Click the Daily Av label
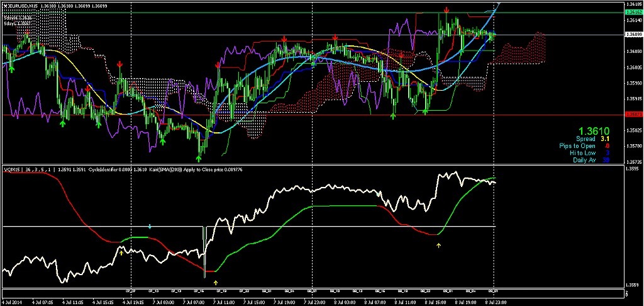The image size is (644, 306). 584,160
